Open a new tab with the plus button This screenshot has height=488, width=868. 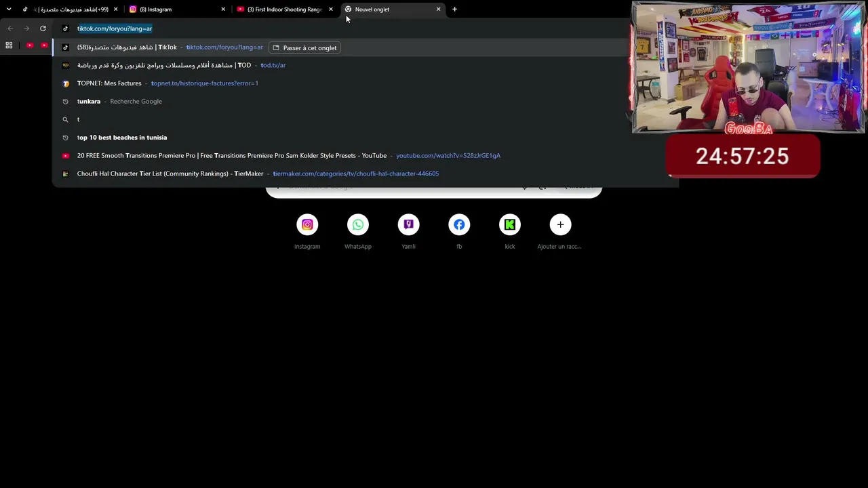tap(454, 9)
